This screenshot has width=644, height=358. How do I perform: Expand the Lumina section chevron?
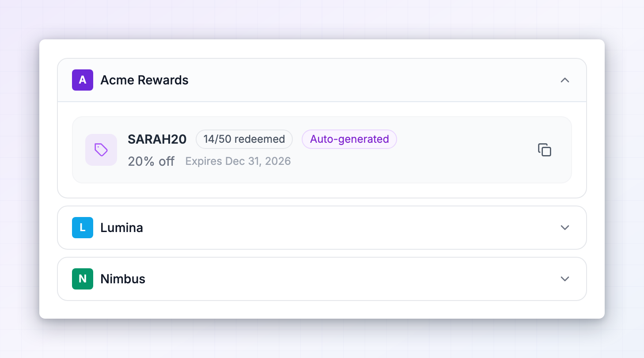[x=565, y=228]
